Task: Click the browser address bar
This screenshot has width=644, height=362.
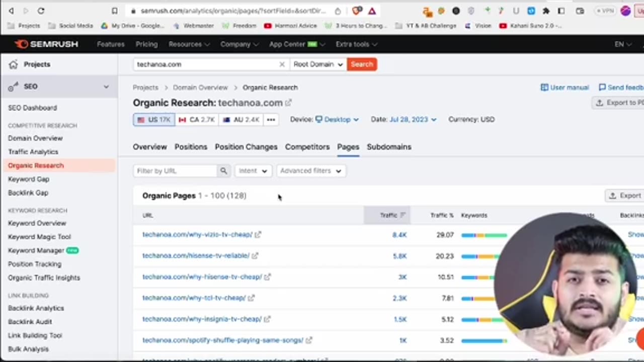Action: click(233, 11)
